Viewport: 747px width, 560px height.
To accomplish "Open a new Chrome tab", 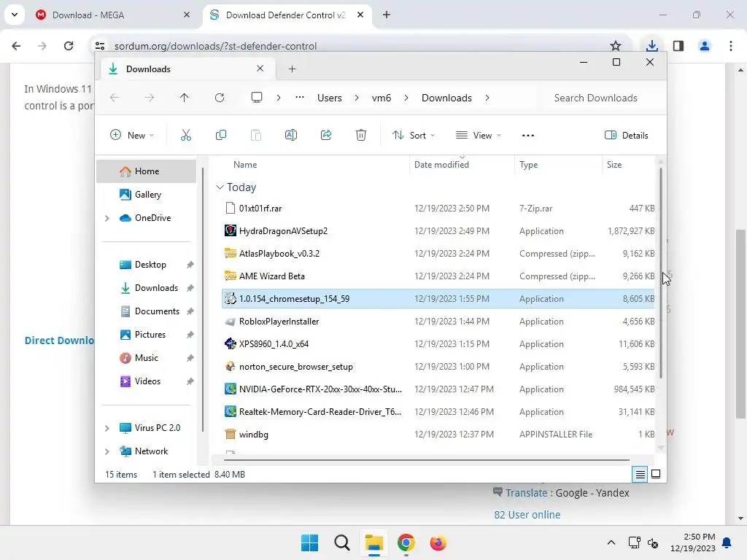I will click(387, 15).
